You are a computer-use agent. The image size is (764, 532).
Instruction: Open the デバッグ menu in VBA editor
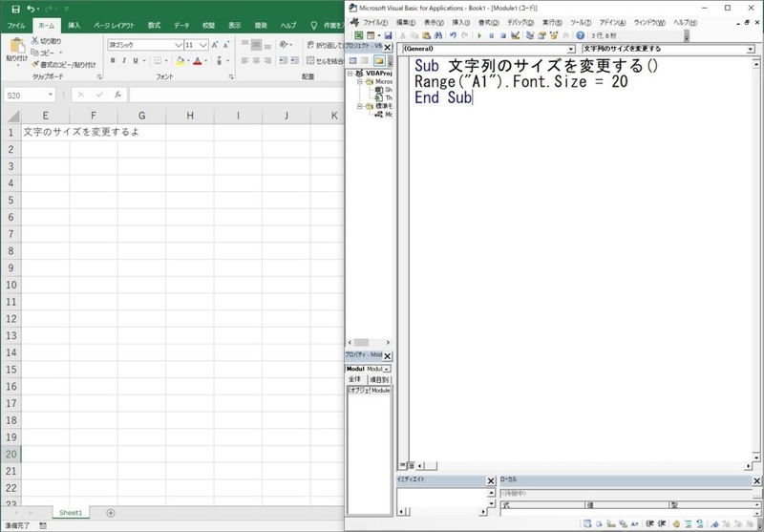tap(520, 23)
